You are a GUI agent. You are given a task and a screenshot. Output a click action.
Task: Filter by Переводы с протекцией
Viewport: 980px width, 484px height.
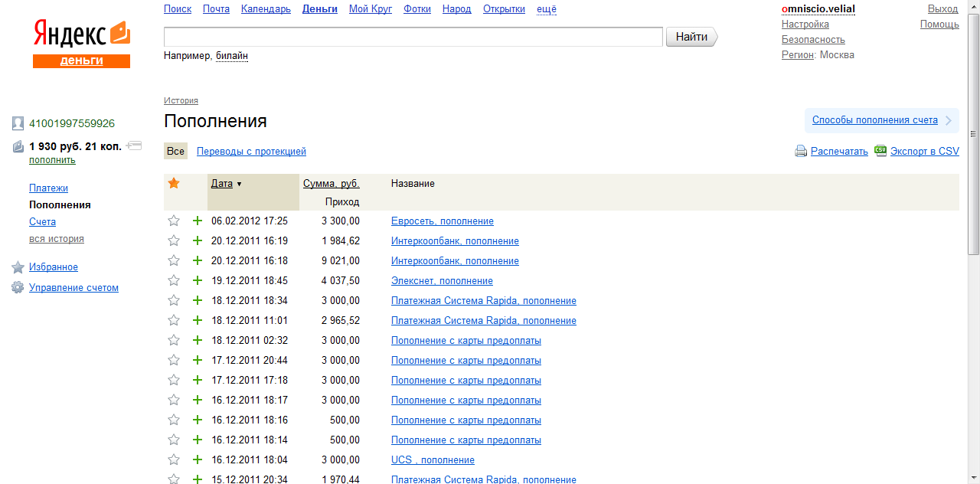click(251, 152)
